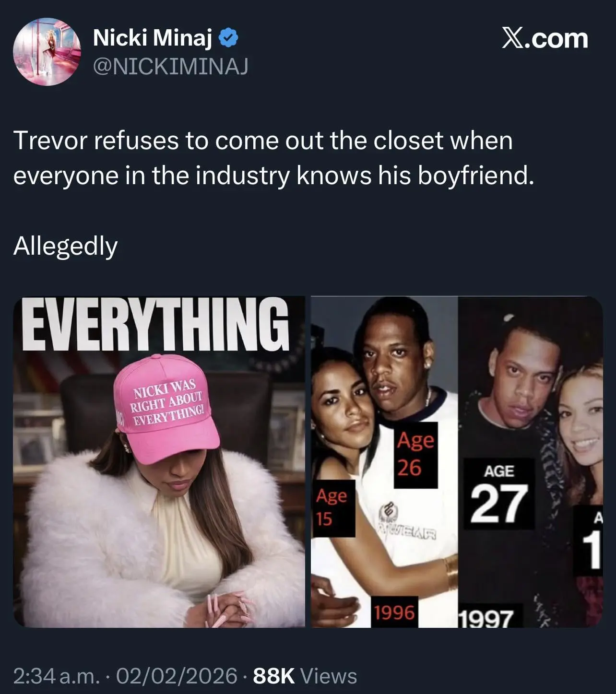The width and height of the screenshot is (616, 694).
Task: Click the blue verified checkmark badge
Action: tap(228, 38)
